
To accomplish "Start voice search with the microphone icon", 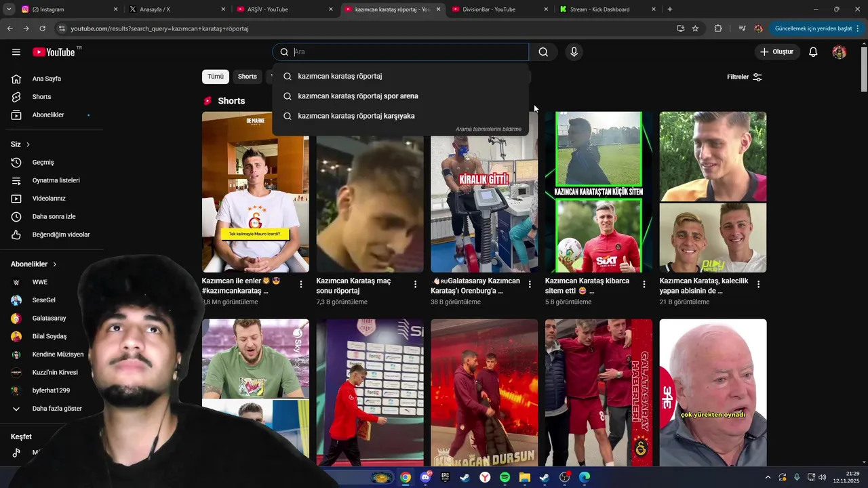I will 574,52.
